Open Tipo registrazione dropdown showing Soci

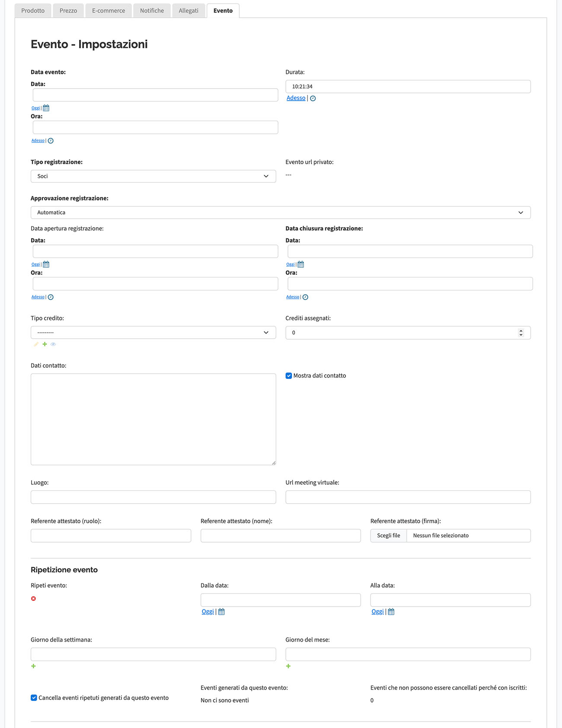click(153, 176)
